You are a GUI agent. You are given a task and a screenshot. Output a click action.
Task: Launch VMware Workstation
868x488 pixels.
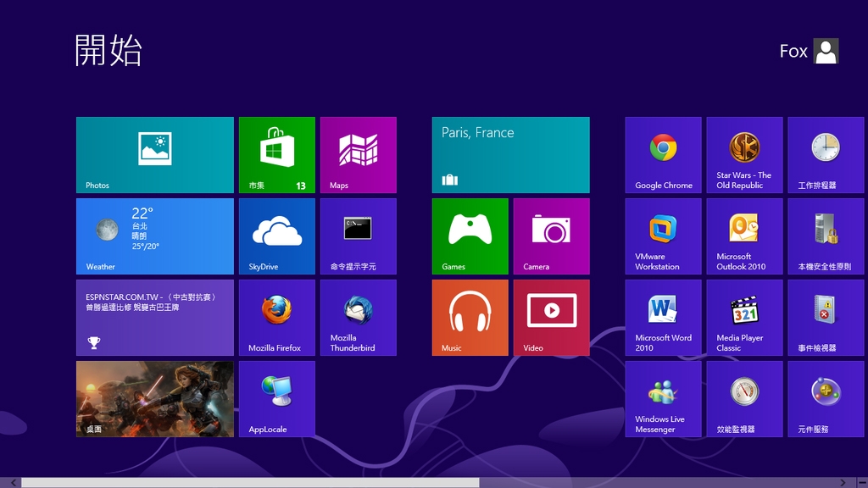[663, 236]
